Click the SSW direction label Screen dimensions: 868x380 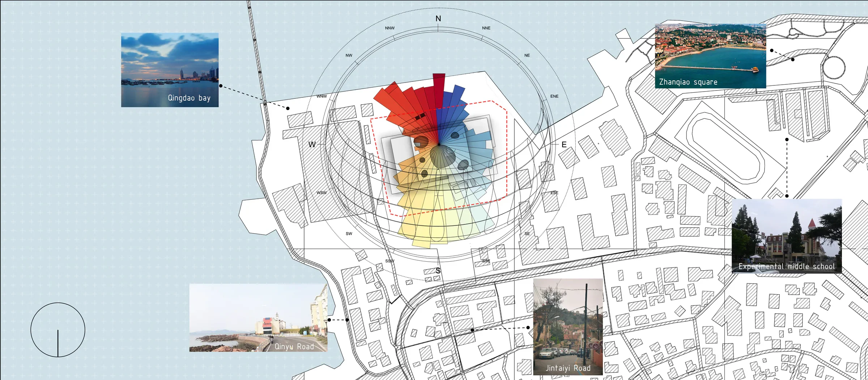[x=390, y=261]
